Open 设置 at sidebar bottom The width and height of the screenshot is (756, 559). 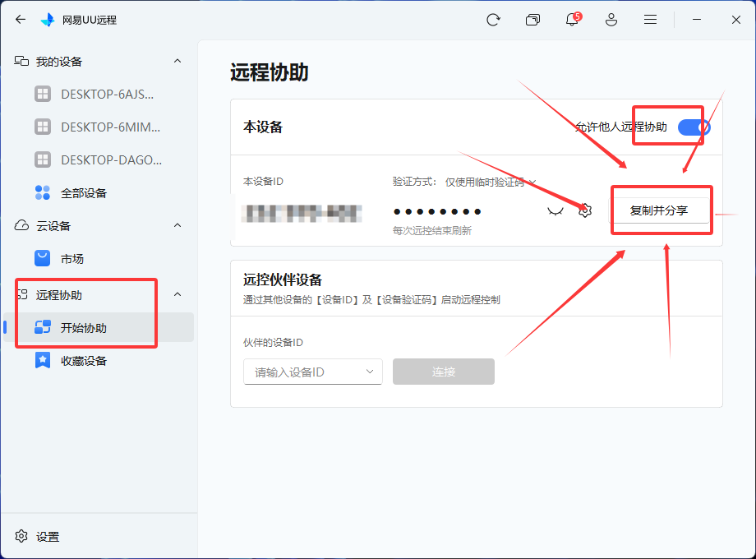pyautogui.click(x=47, y=537)
